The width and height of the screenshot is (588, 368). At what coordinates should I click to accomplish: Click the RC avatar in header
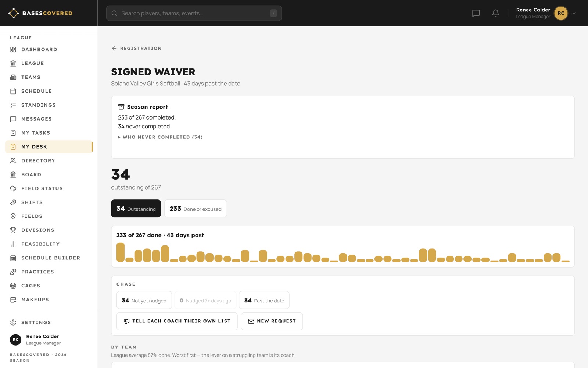click(x=561, y=13)
